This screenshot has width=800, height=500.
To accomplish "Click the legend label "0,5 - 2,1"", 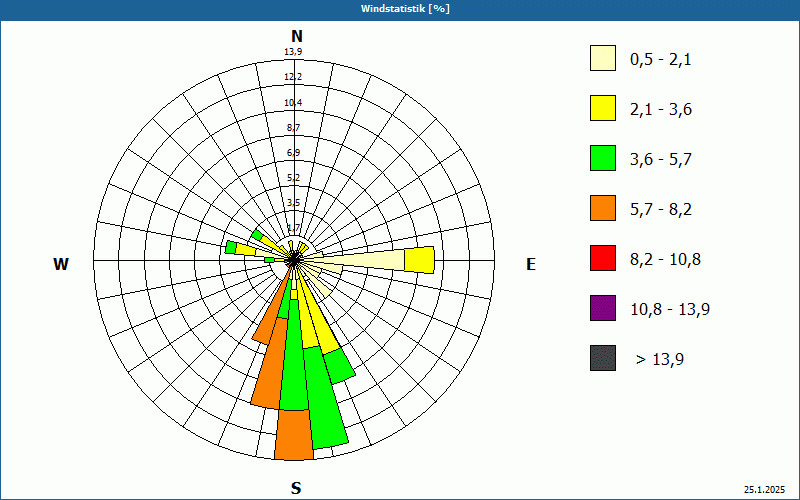I will pos(661,60).
